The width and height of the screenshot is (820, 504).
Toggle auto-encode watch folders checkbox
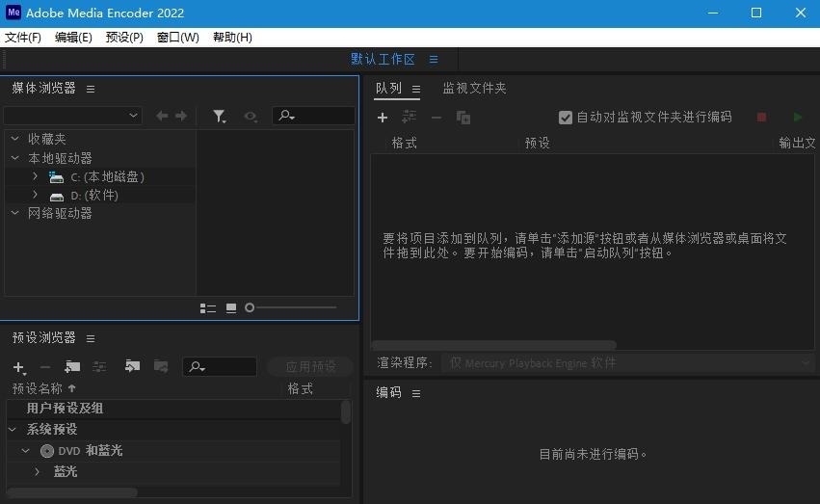pos(566,118)
